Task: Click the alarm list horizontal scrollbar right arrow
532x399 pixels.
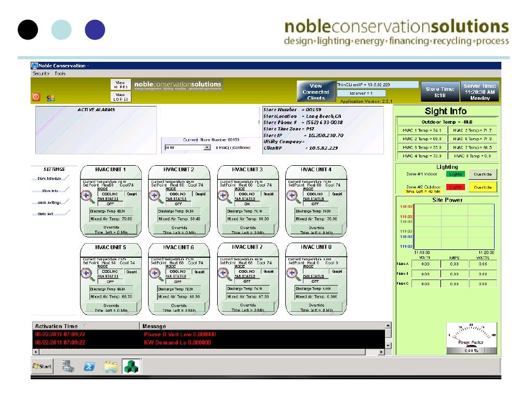Action: pos(381,352)
